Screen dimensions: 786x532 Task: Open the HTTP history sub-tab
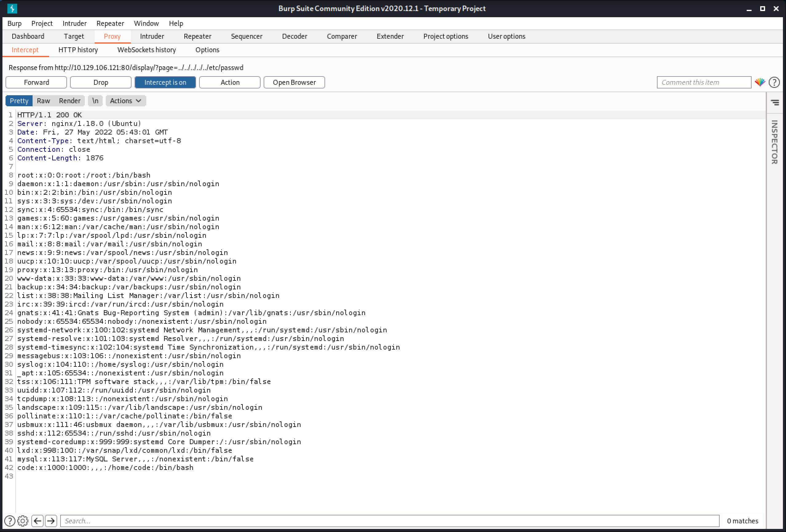(78, 50)
